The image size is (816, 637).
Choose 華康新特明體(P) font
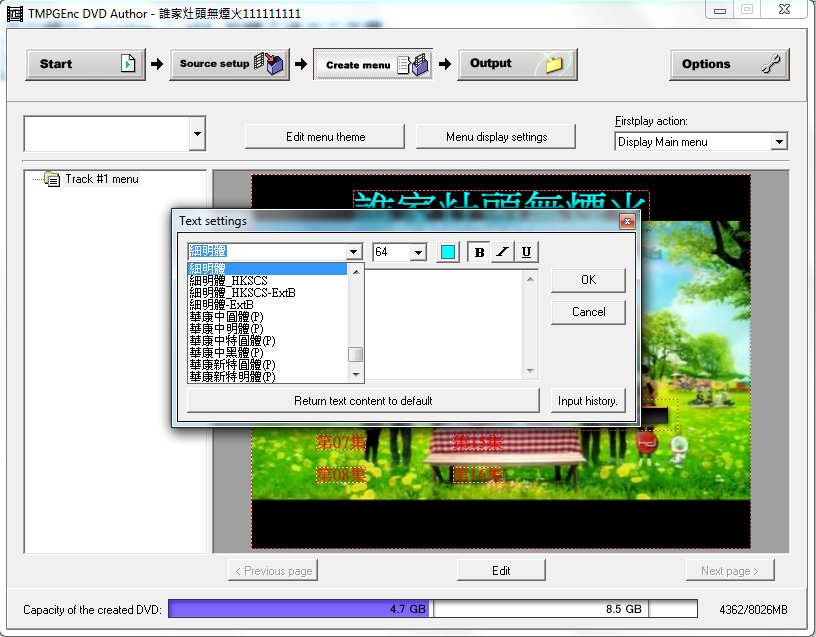(x=233, y=377)
